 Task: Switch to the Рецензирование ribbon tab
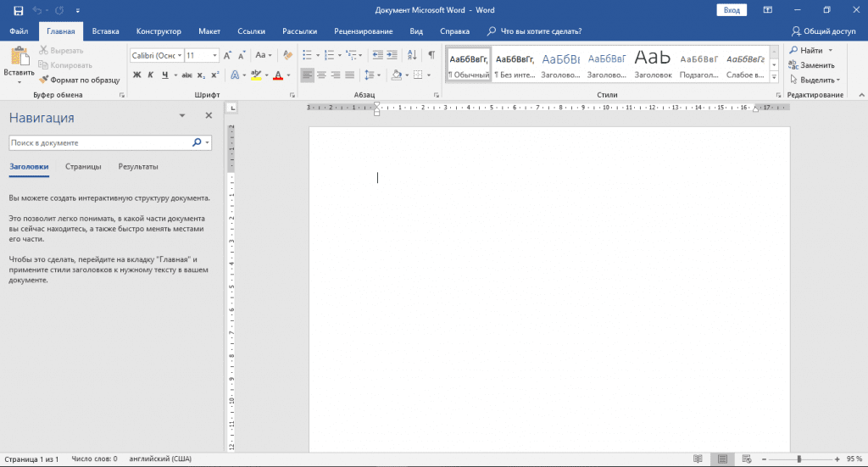pyautogui.click(x=364, y=31)
